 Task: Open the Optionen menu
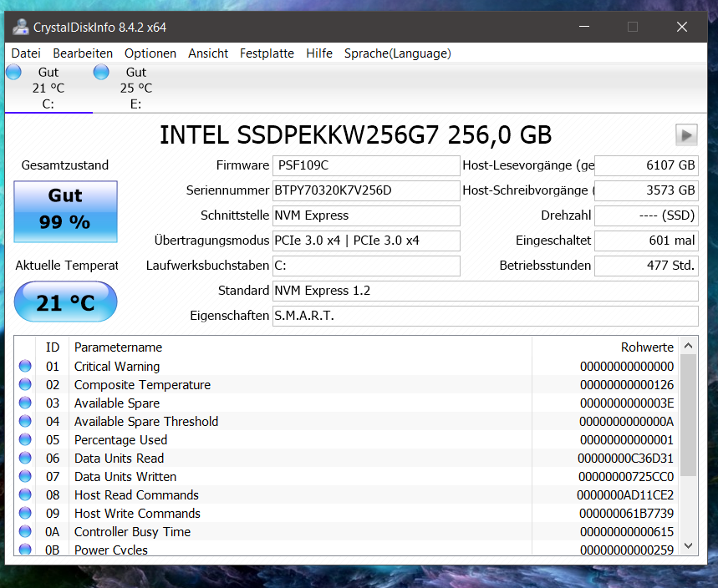150,53
